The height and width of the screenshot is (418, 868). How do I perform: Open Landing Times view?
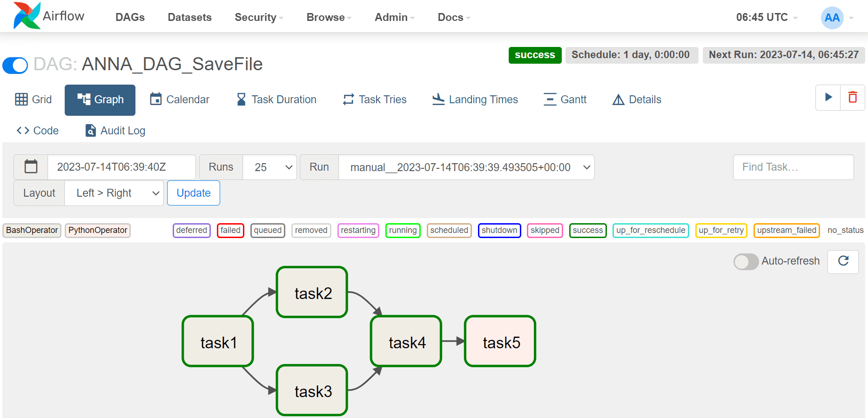[x=475, y=100]
